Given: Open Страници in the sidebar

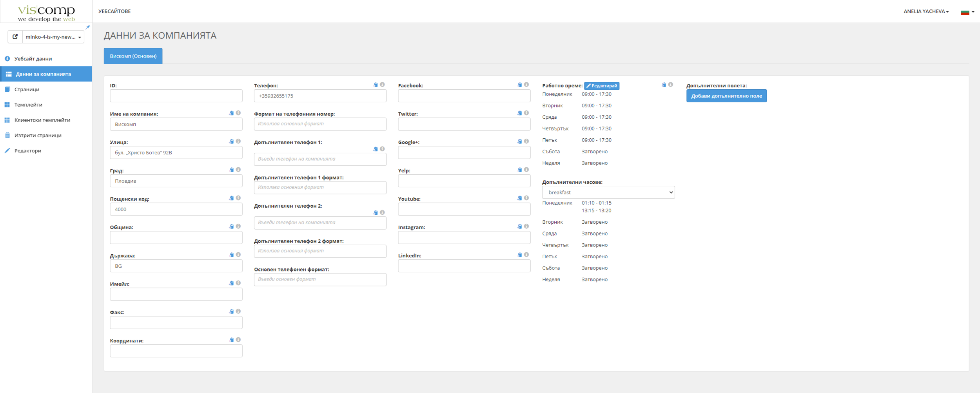Looking at the screenshot, I should point(27,89).
